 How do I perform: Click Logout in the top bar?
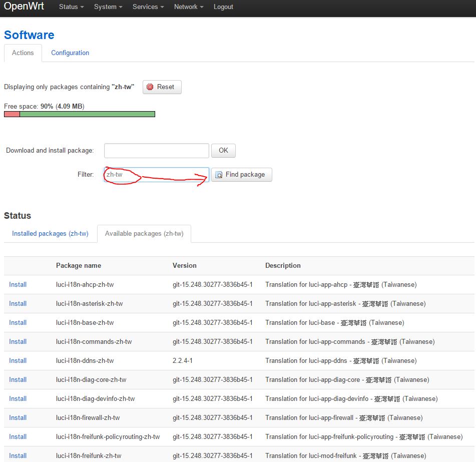[x=223, y=7]
